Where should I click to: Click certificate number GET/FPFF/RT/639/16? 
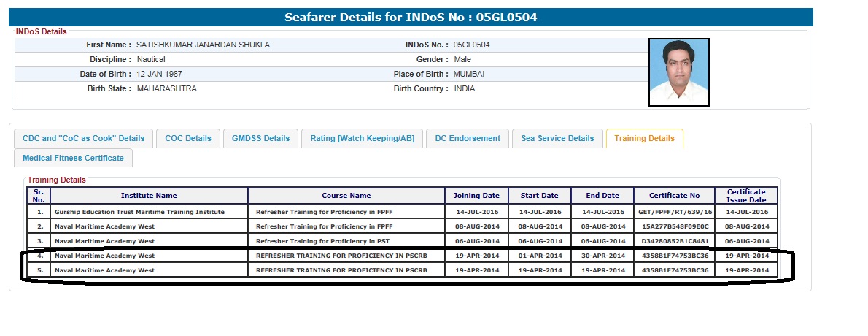point(674,212)
